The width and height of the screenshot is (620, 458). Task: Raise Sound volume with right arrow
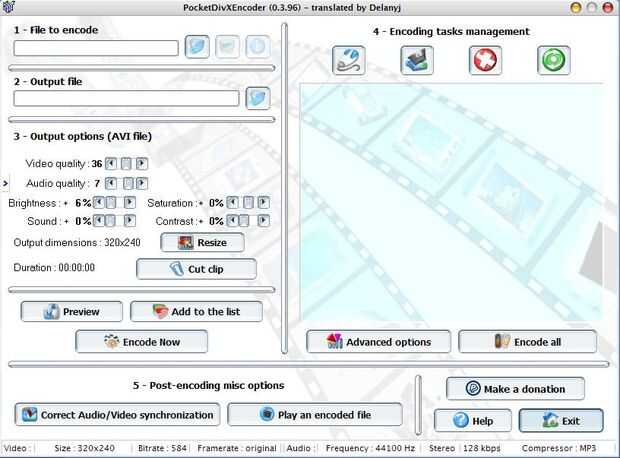coord(129,220)
